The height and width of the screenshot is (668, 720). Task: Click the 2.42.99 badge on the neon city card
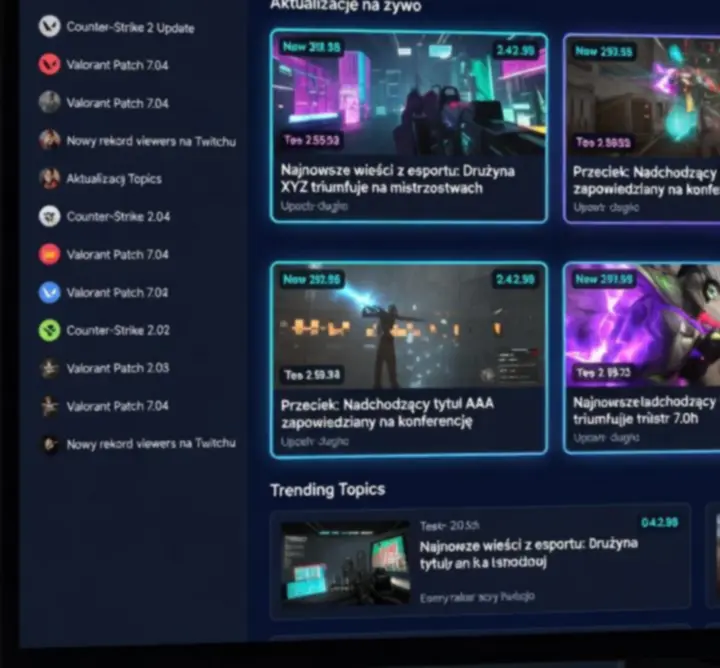click(x=516, y=50)
